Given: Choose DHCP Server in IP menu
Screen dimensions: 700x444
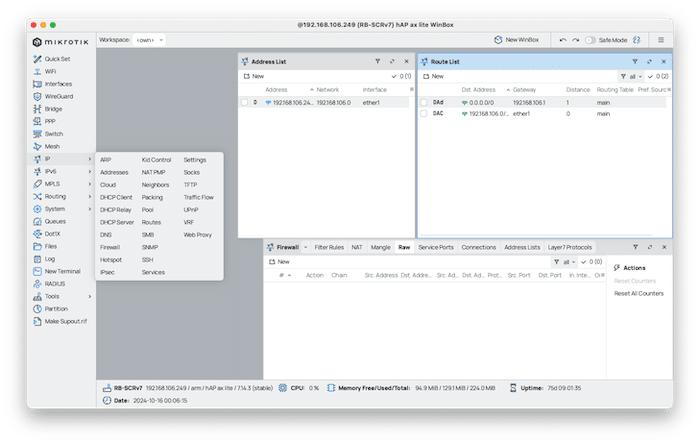Looking at the screenshot, I should click(117, 222).
